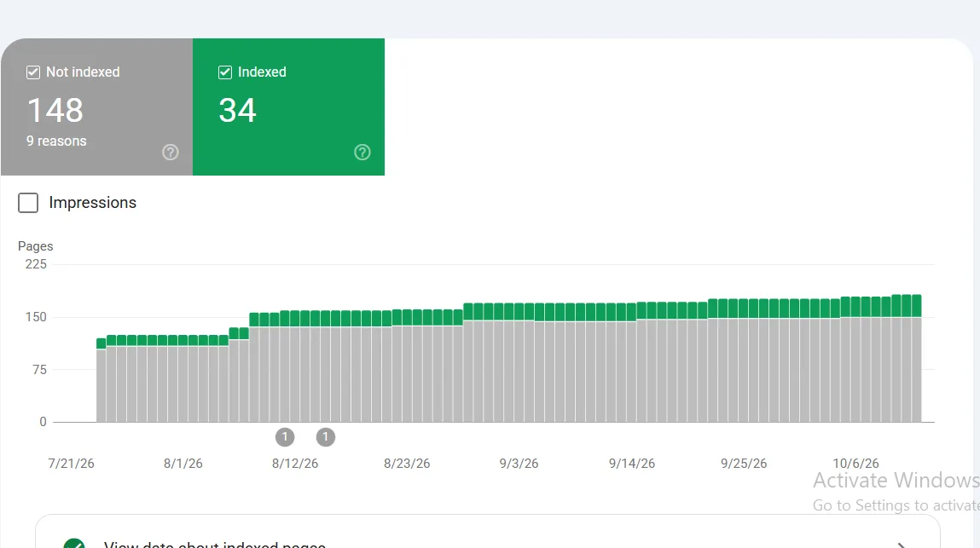Click the "9/3/26" date label
980x548 pixels.
pos(519,464)
